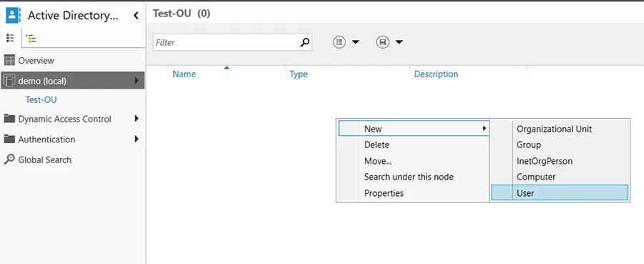The height and width of the screenshot is (264, 644).
Task: Click the Dynamic Access Control folder icon
Action: [9, 119]
